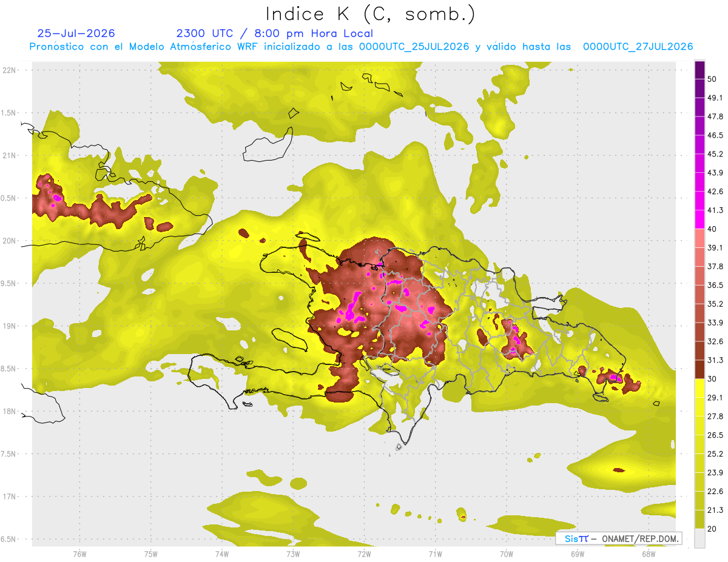Click the "20" value at the legend bottom
Screen dimensions: 728x562
coord(712,529)
